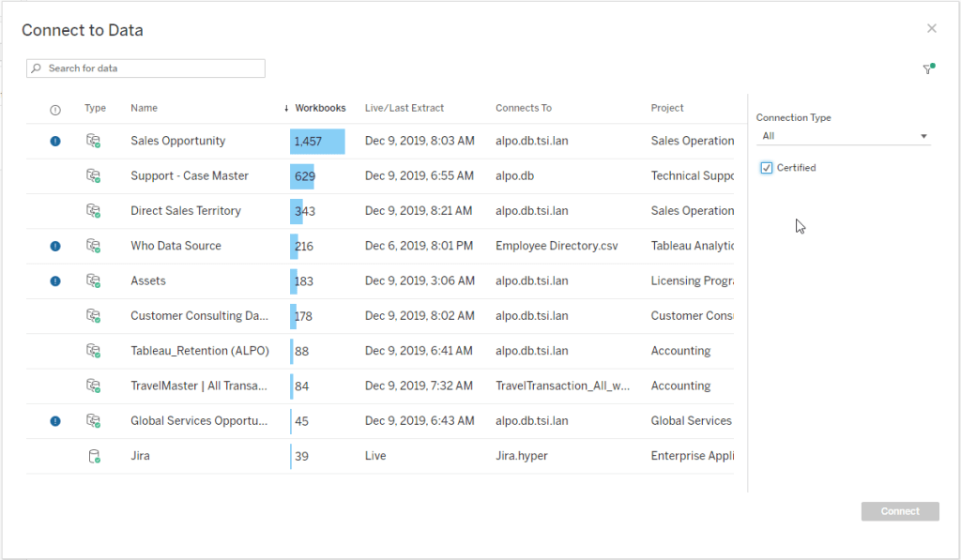The image size is (961, 560).
Task: Sort by the Workbooks column header
Action: (x=319, y=109)
